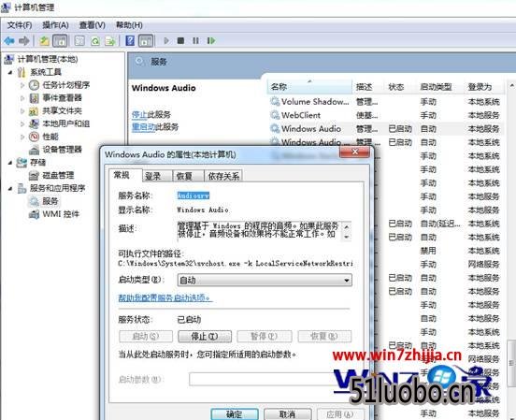Click the Volume Shadow service gear icon
The height and width of the screenshot is (420, 516).
[275, 101]
